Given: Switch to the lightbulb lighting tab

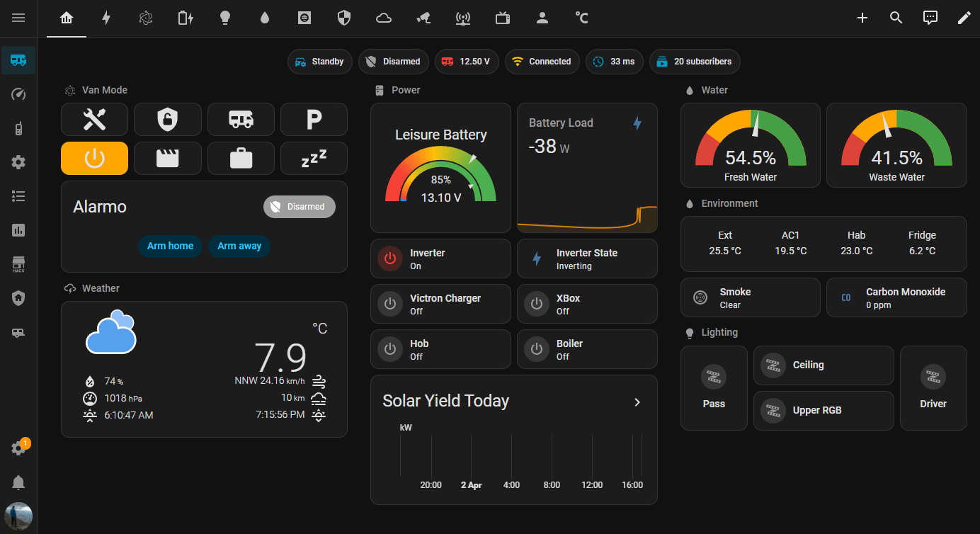Looking at the screenshot, I should (x=225, y=18).
